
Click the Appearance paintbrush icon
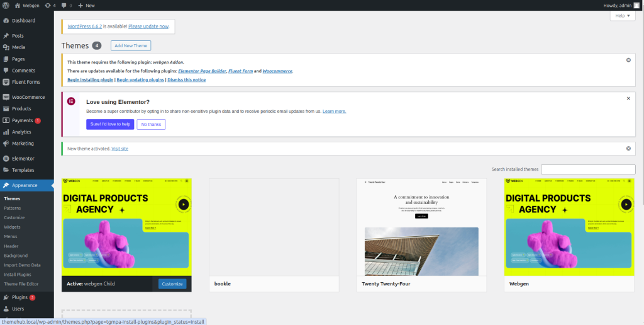coord(6,185)
